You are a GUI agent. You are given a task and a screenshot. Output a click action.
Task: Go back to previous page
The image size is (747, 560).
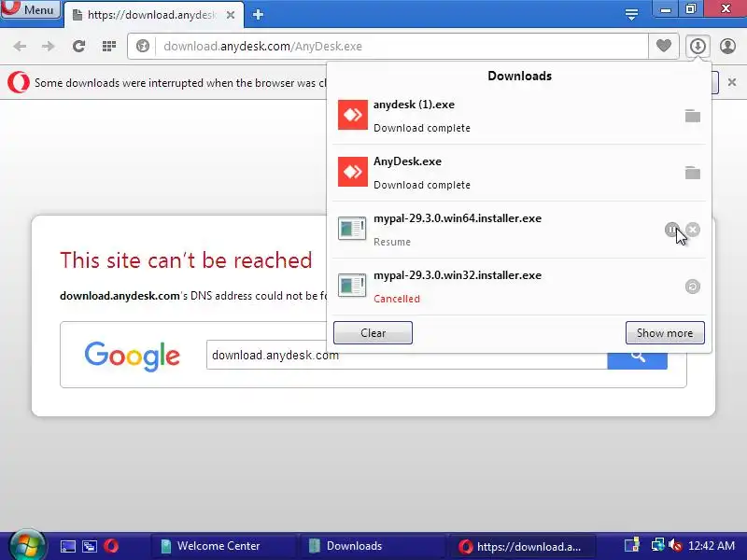(20, 46)
